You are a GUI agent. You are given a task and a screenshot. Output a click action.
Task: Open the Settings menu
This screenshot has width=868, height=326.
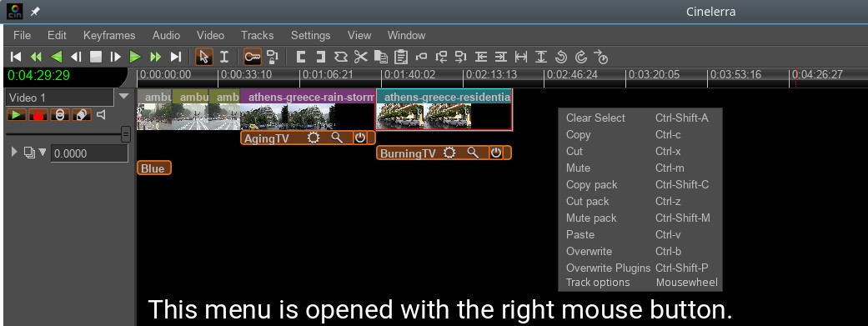tap(310, 35)
